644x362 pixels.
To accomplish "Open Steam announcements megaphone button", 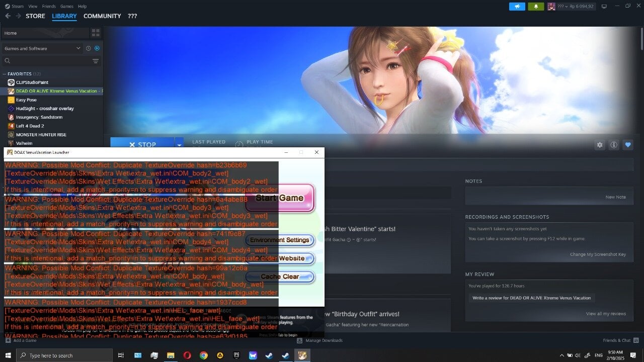I will [x=517, y=7].
